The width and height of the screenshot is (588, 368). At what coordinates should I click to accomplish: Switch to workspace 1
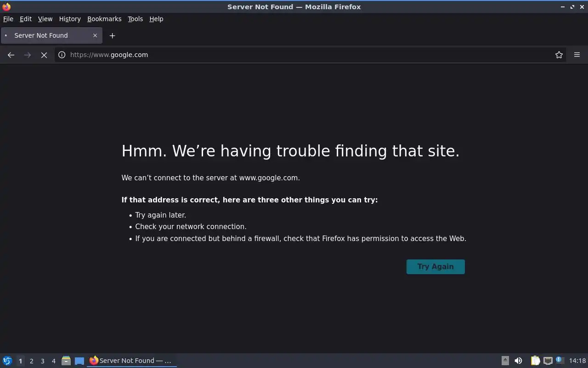[x=20, y=361]
